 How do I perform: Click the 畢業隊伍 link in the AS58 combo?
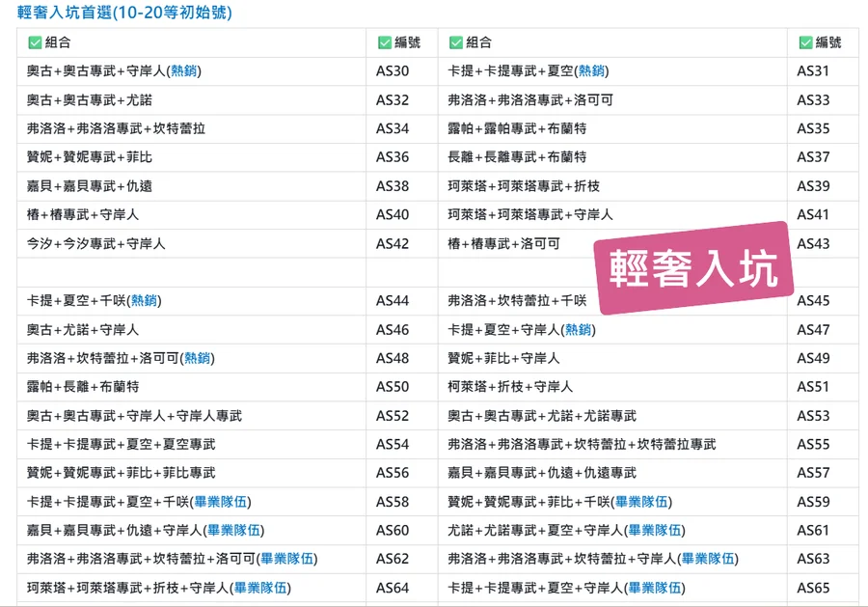click(x=219, y=502)
